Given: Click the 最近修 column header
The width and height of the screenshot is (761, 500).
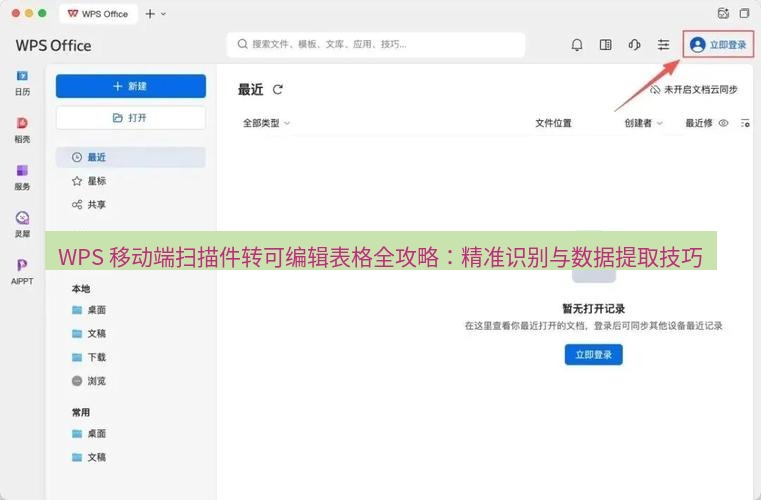Looking at the screenshot, I should [x=698, y=123].
